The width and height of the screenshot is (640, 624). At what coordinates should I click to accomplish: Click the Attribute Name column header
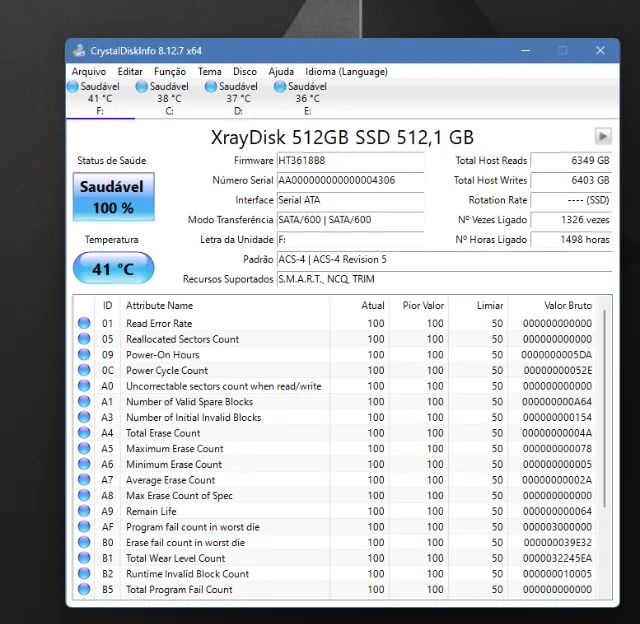(x=224, y=305)
